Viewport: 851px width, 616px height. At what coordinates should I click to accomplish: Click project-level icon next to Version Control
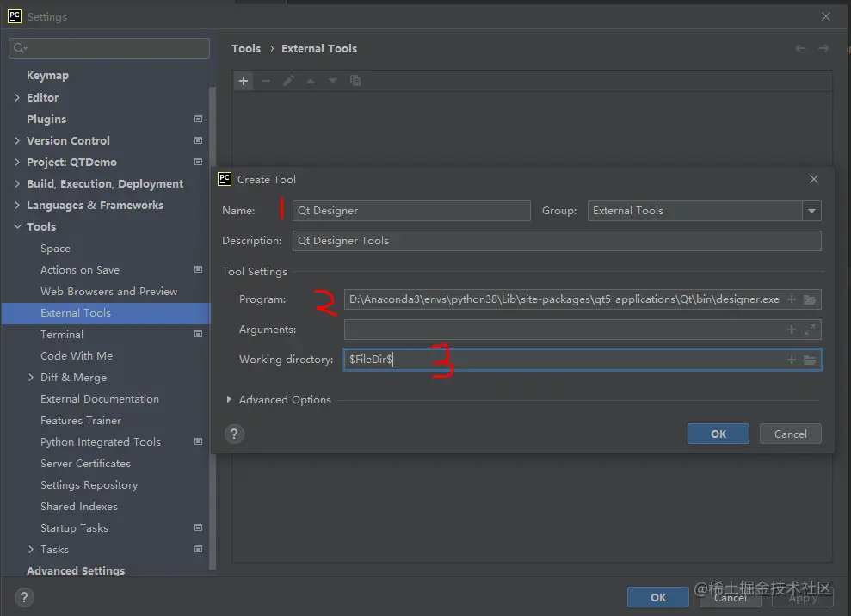[198, 140]
